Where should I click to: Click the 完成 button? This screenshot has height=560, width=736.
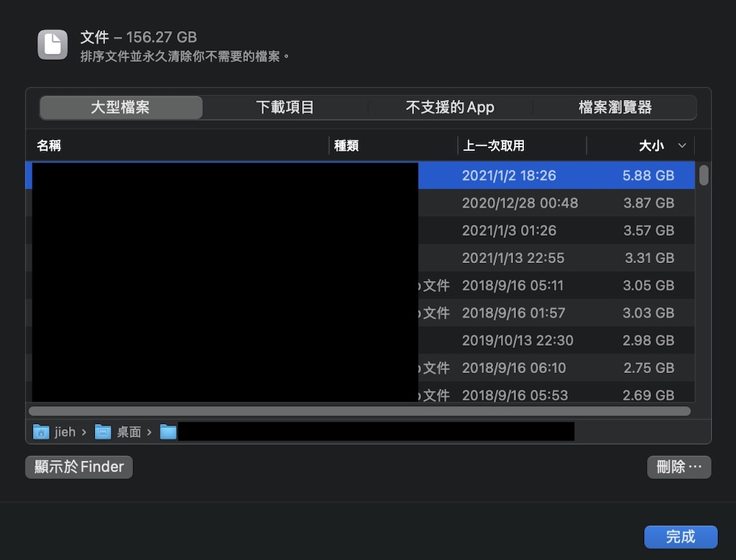click(x=680, y=537)
